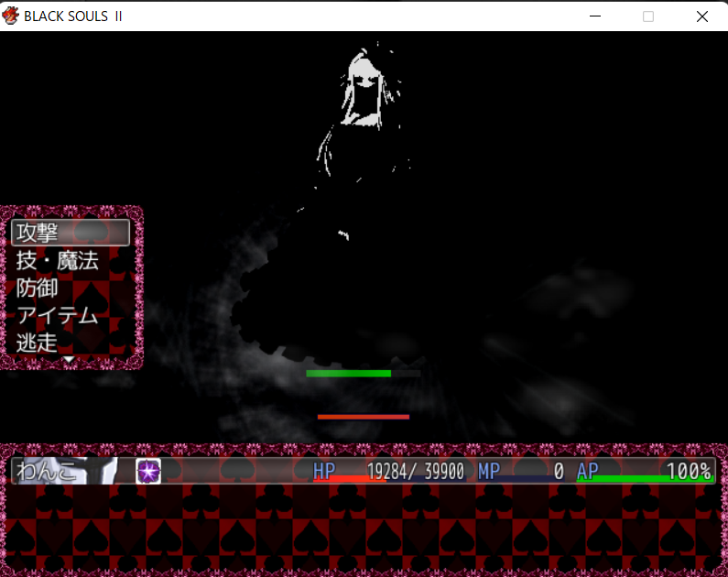Viewport: 728px width, 577px height.
Task: Click the purple star status icon
Action: pyautogui.click(x=148, y=471)
